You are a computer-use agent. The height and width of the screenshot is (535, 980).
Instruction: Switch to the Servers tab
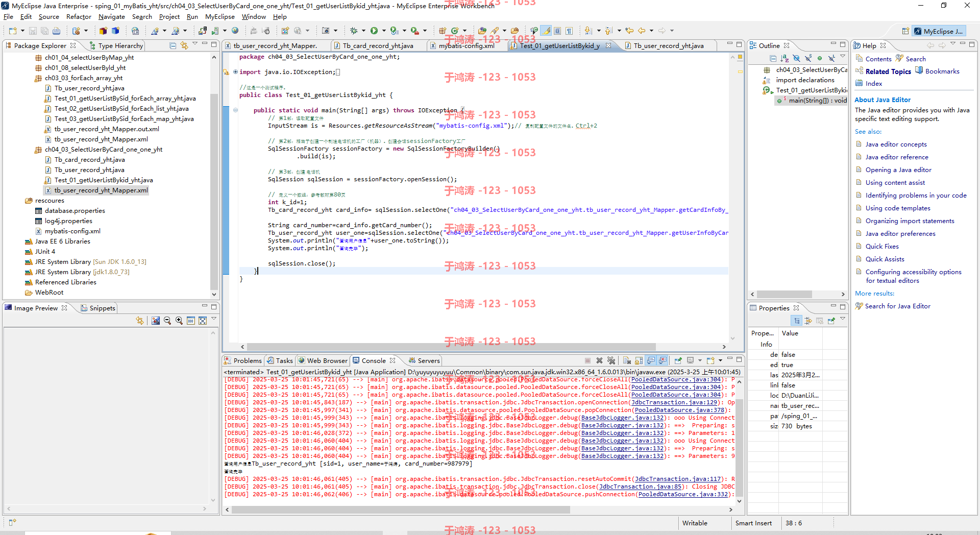coord(424,360)
